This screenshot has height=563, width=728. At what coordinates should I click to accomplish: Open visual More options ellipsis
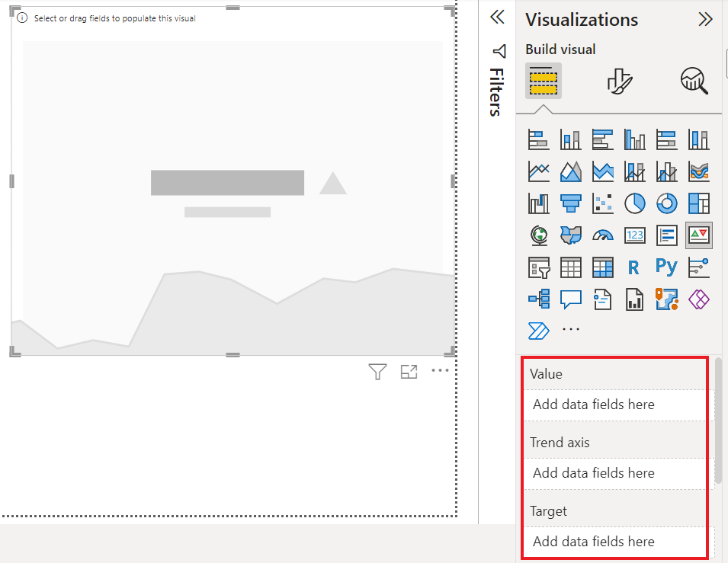[x=440, y=370]
